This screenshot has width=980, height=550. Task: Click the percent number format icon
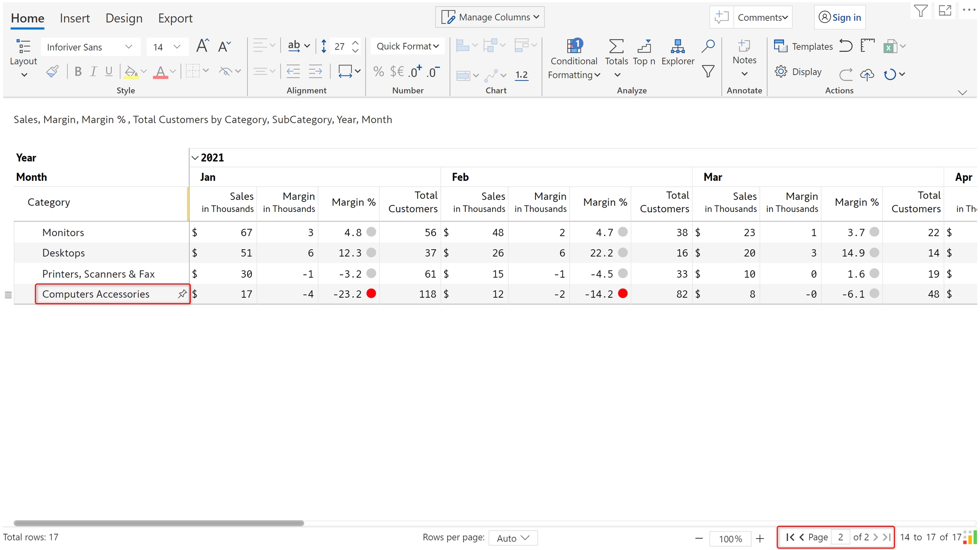click(378, 71)
